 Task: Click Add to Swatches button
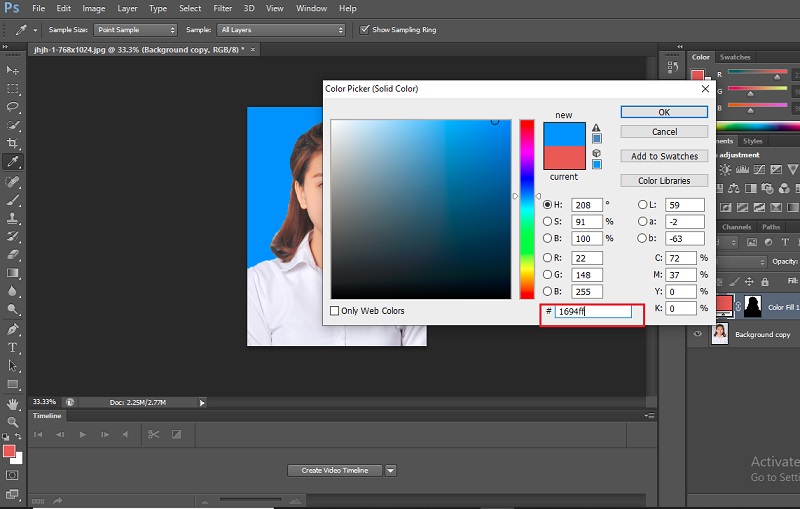pos(664,156)
